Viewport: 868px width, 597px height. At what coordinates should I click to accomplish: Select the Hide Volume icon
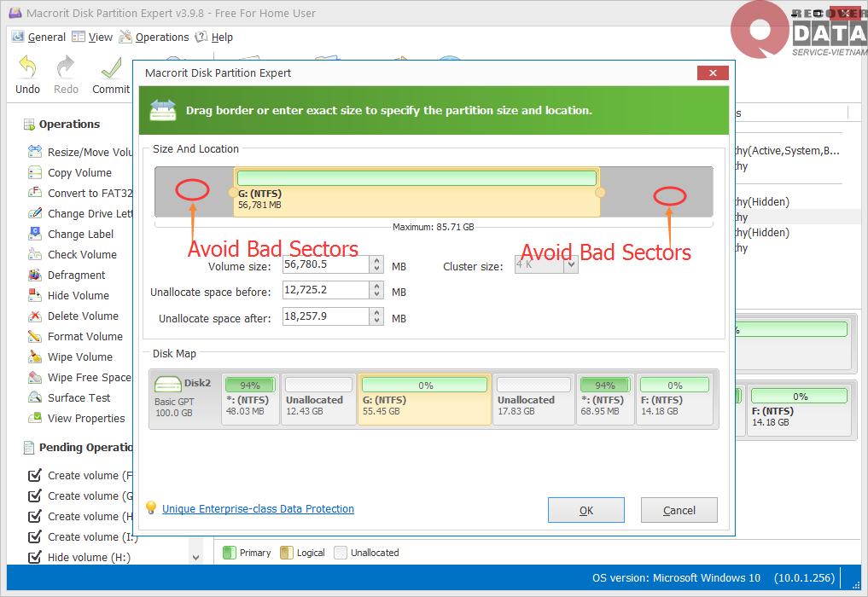click(35, 295)
